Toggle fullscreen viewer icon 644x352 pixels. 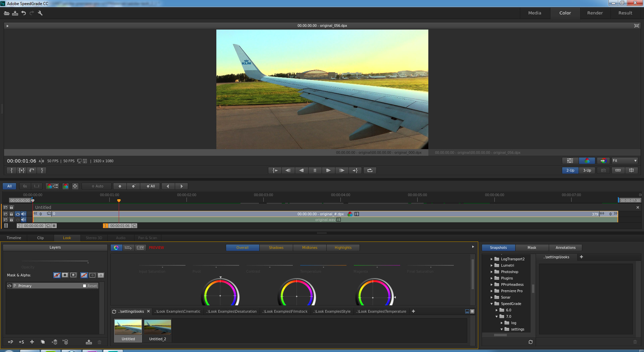(636, 26)
